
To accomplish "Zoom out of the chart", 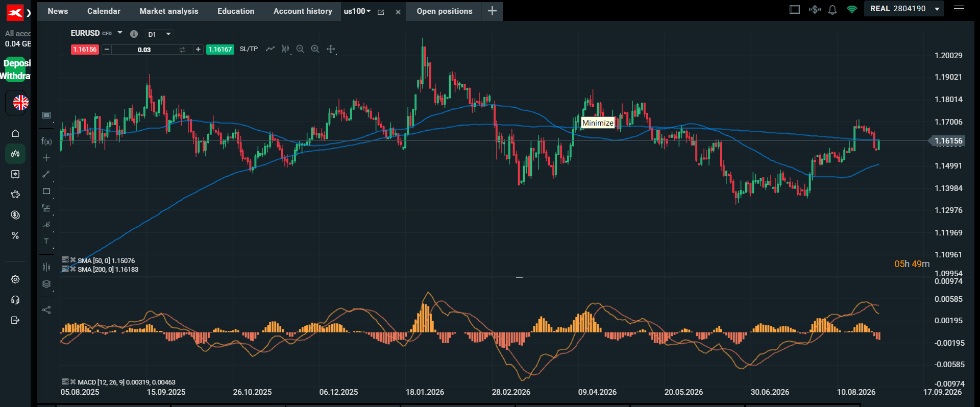I will click(x=300, y=49).
